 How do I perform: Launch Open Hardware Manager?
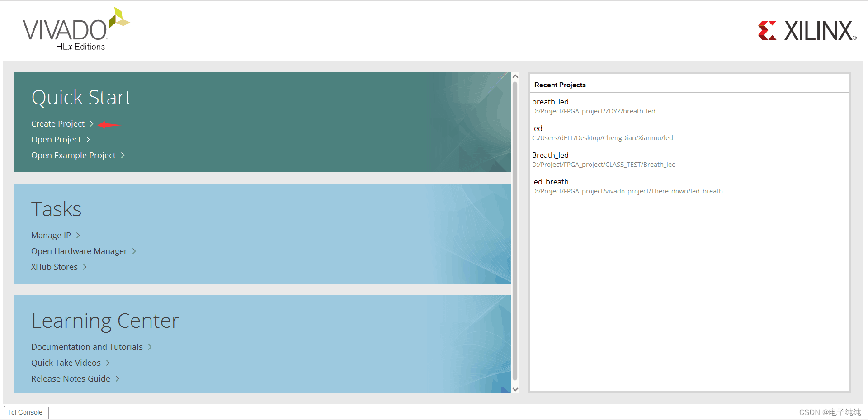pyautogui.click(x=79, y=251)
